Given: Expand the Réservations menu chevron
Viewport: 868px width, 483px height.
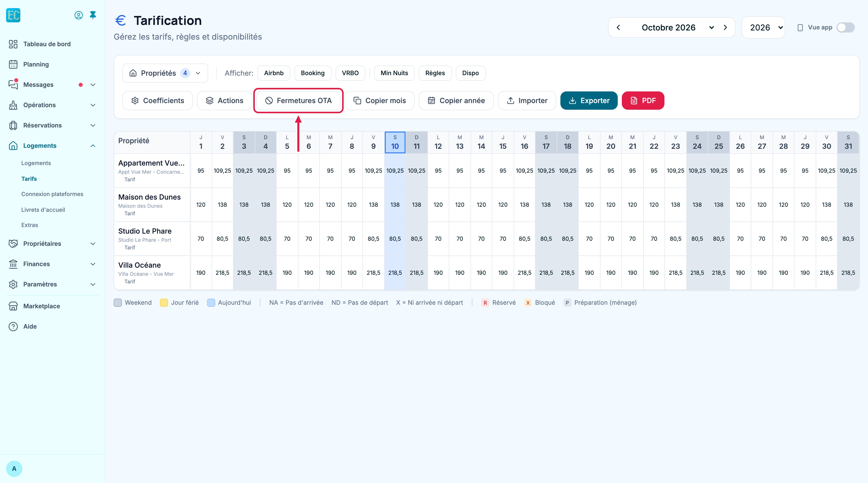Looking at the screenshot, I should (x=93, y=125).
